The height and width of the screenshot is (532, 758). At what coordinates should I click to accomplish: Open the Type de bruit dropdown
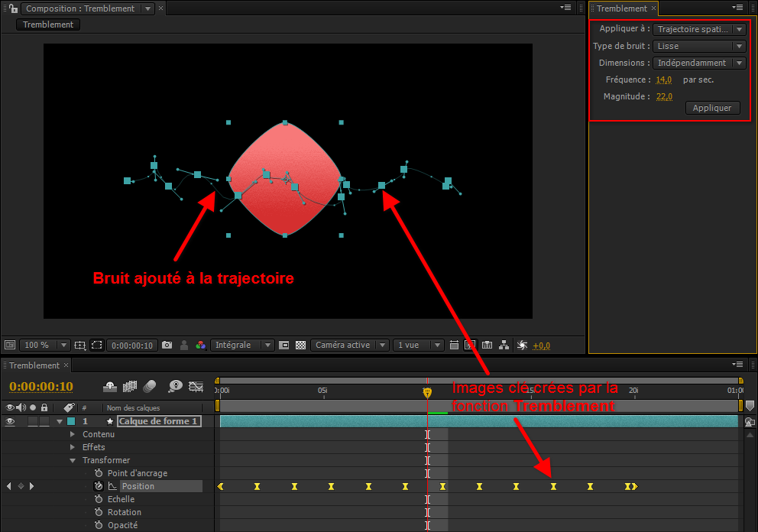tap(699, 46)
